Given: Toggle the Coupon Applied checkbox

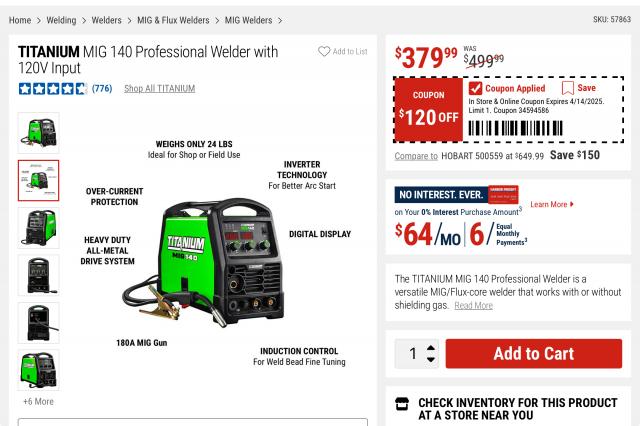Looking at the screenshot, I should pos(475,88).
